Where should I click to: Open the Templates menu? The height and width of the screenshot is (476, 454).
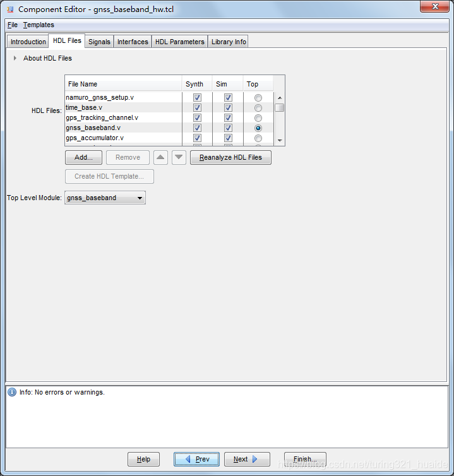coord(39,25)
